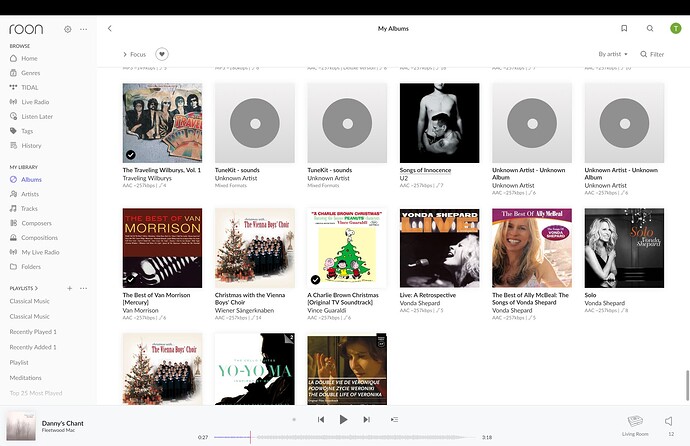Screen dimensions: 690x446
Task: Open Live Radio in sidebar
Action: tap(29, 102)
